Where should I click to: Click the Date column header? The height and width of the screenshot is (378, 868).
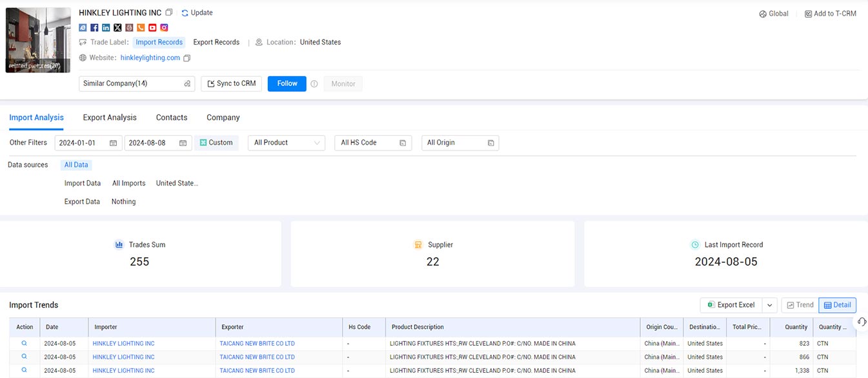click(64, 327)
